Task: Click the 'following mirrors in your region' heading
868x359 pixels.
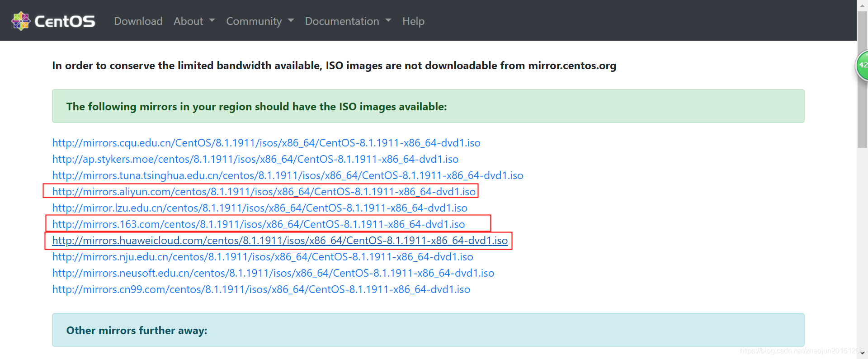Action: point(256,107)
